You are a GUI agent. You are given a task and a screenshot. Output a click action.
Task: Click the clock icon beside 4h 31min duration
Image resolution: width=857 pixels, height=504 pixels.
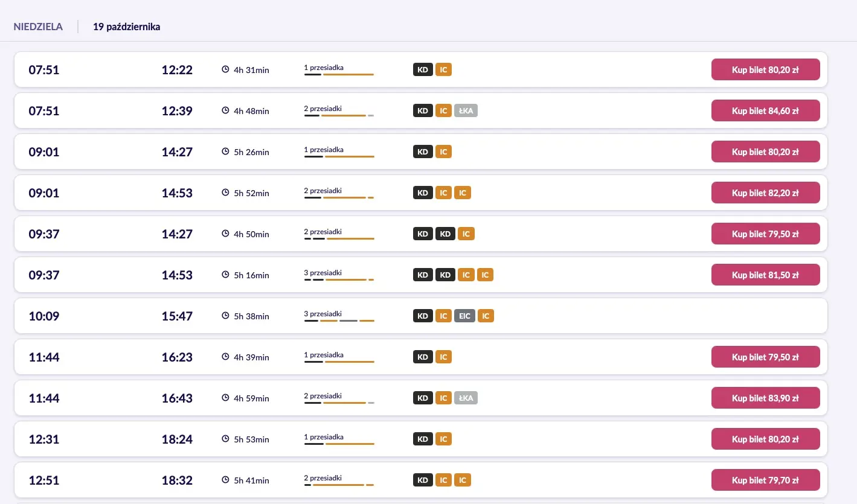(226, 69)
